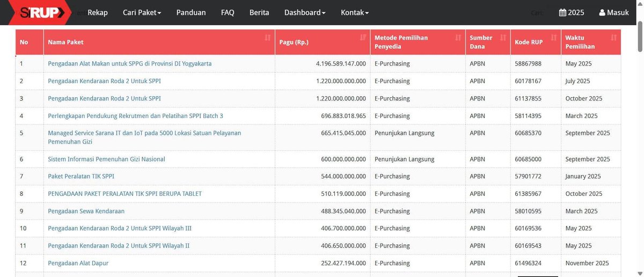Click January 2025 in row 7
Viewport: 644px width, 277px height.
583,176
